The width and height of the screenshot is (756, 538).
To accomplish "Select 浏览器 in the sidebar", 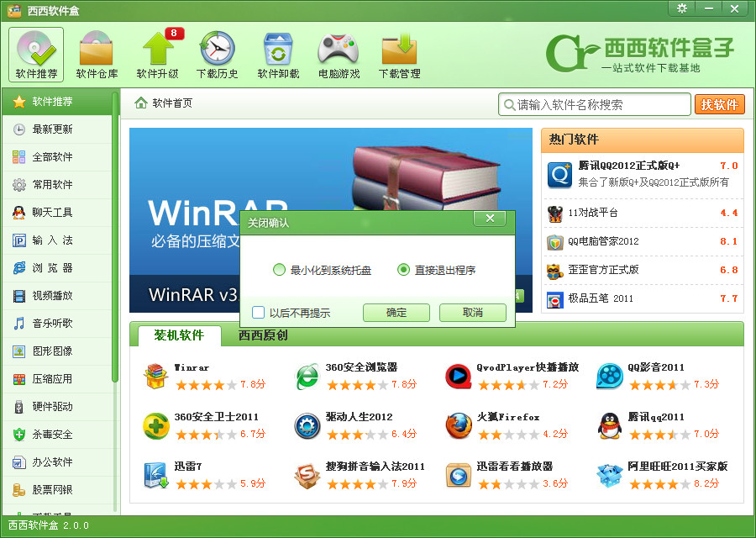I will click(x=57, y=268).
